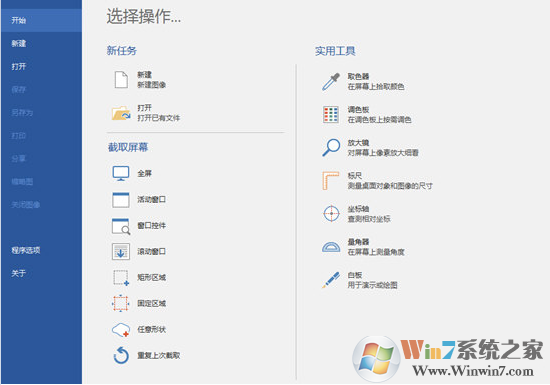Launch the protractor angle tool
This screenshot has height=385, width=550.
[331, 246]
